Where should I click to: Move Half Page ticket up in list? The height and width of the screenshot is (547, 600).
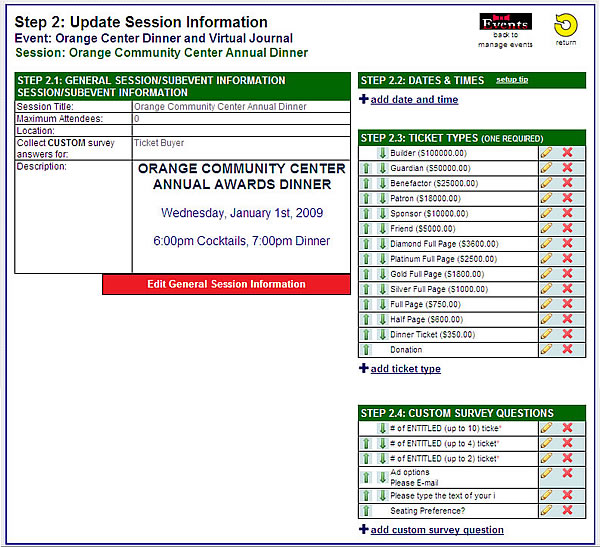[366, 319]
